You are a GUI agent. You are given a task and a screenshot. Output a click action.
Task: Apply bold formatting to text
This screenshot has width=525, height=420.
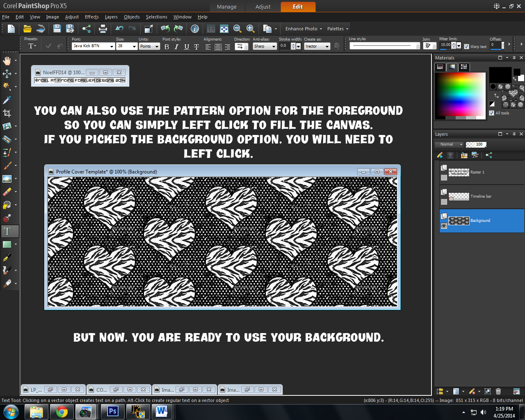[x=167, y=47]
